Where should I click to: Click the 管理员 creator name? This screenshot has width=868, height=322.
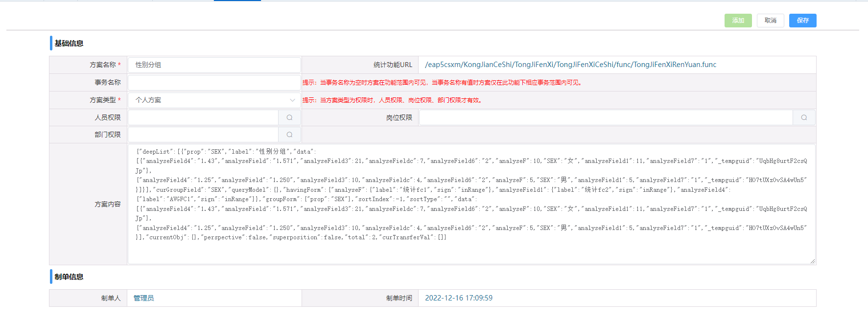[144, 298]
